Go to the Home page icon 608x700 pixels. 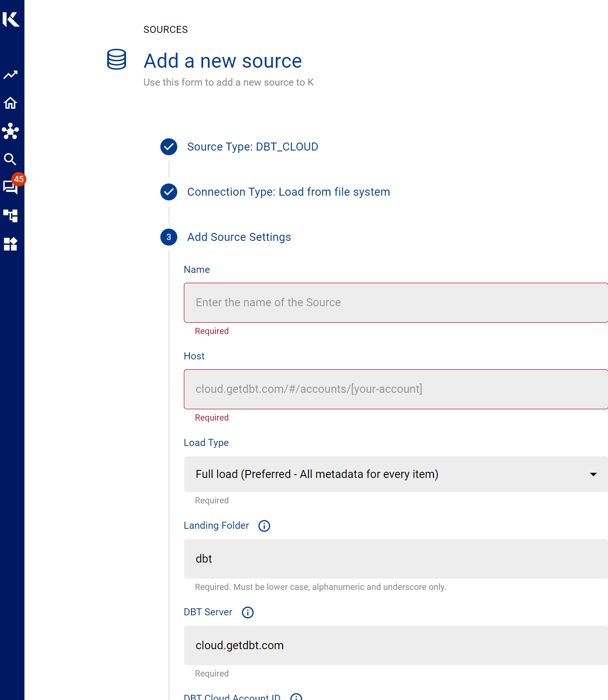tap(10, 103)
